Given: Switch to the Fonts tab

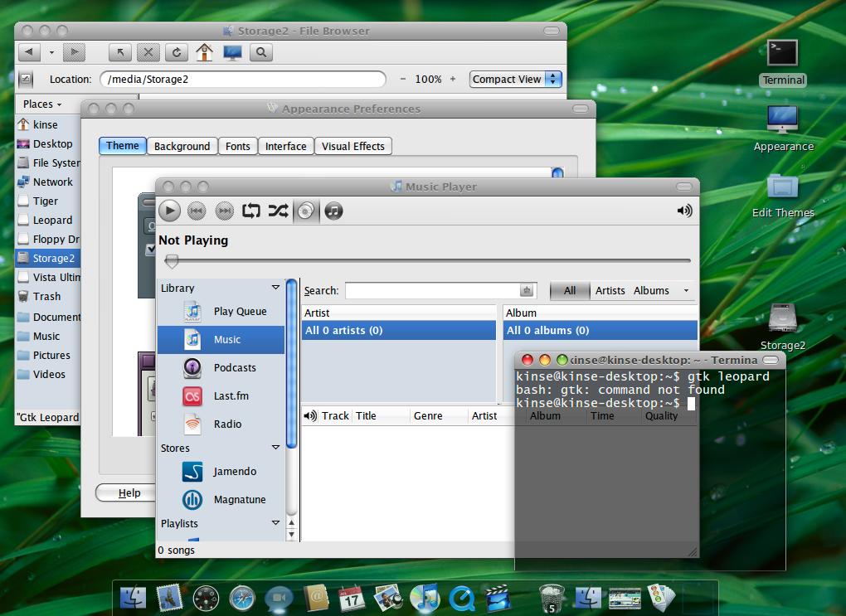Looking at the screenshot, I should click(x=238, y=146).
